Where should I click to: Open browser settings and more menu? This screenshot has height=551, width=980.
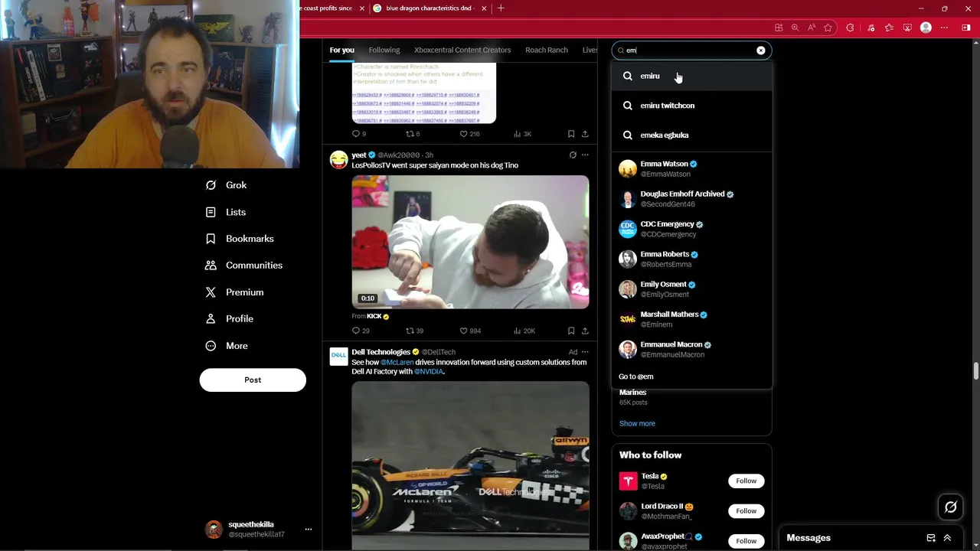pos(944,28)
